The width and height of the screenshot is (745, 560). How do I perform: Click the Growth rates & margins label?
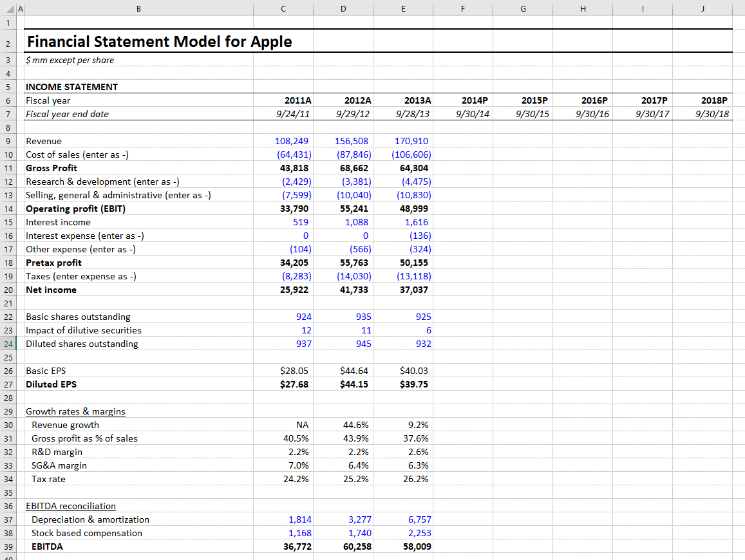[75, 411]
